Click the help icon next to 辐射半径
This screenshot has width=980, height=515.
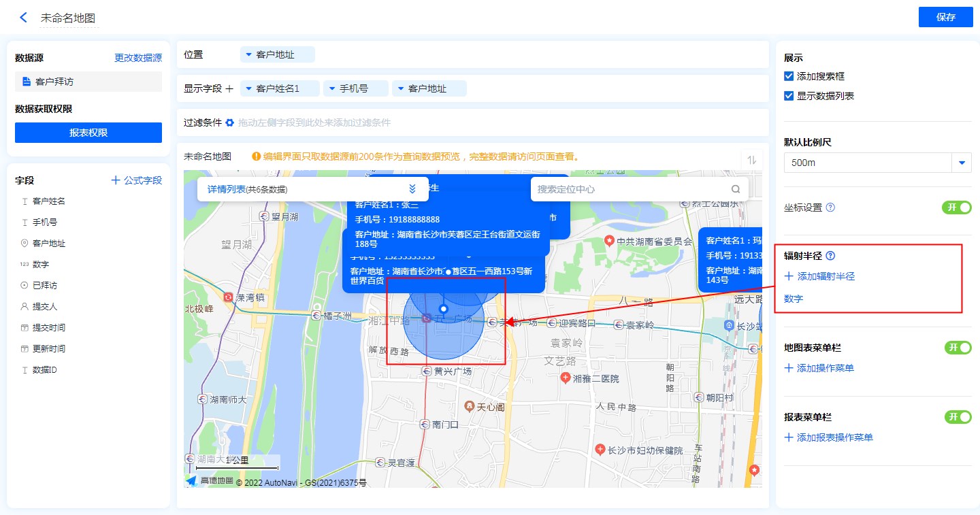(x=830, y=256)
